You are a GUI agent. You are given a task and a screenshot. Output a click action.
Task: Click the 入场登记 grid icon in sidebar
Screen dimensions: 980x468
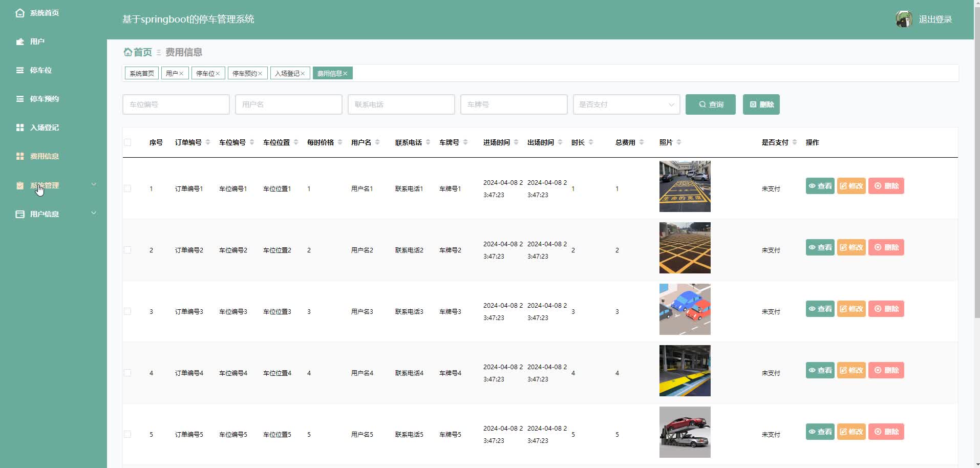(x=20, y=127)
